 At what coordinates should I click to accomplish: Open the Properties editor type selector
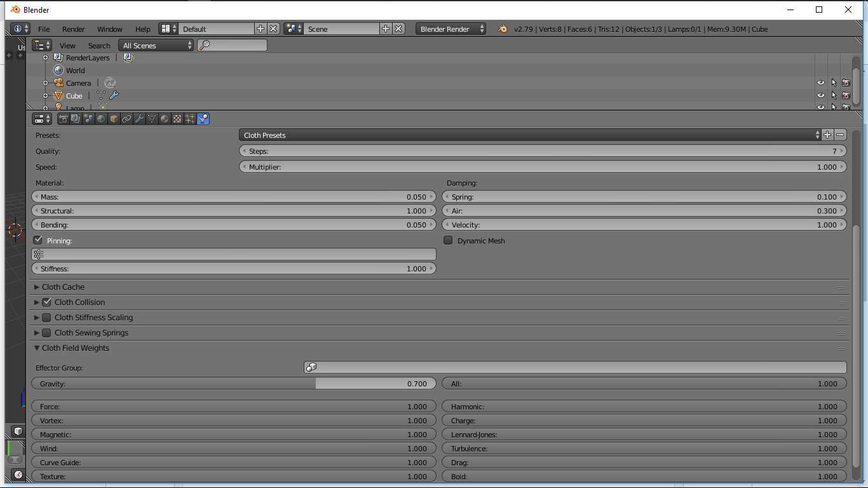[x=42, y=119]
